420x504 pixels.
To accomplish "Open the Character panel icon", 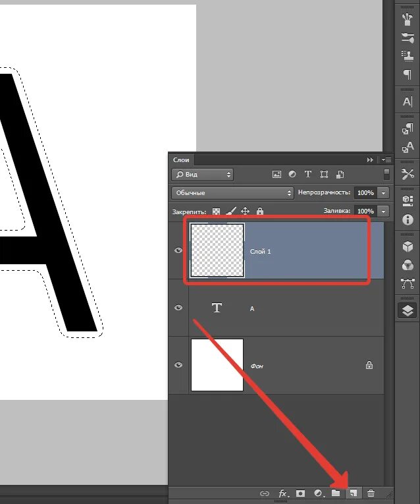I will click(x=407, y=101).
